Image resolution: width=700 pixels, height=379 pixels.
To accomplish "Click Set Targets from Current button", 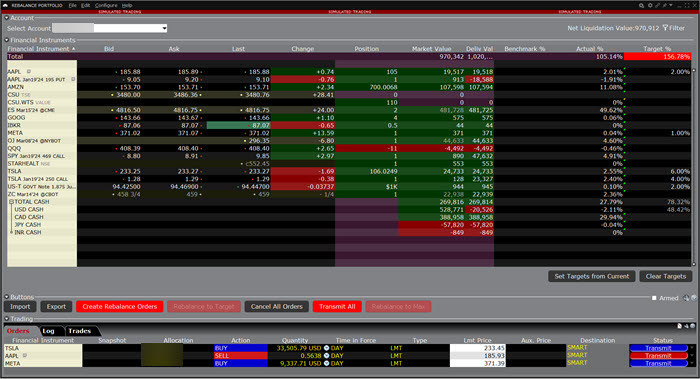I will pyautogui.click(x=592, y=276).
